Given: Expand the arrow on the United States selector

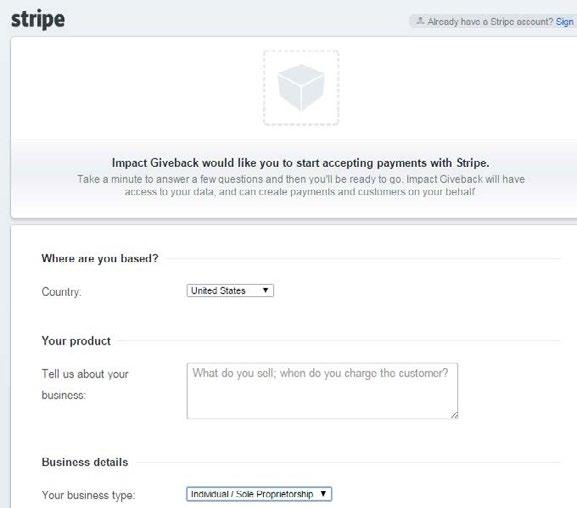Looking at the screenshot, I should pos(265,290).
